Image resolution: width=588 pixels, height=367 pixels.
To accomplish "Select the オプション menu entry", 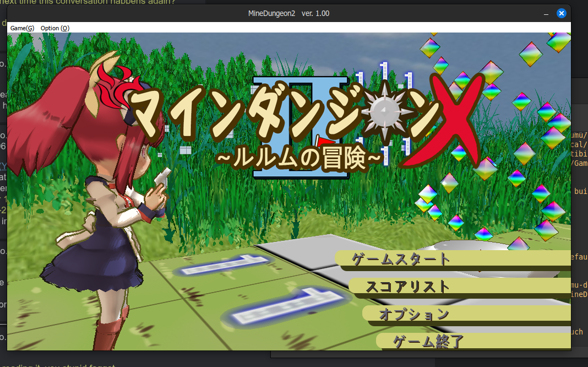I will (x=466, y=315).
